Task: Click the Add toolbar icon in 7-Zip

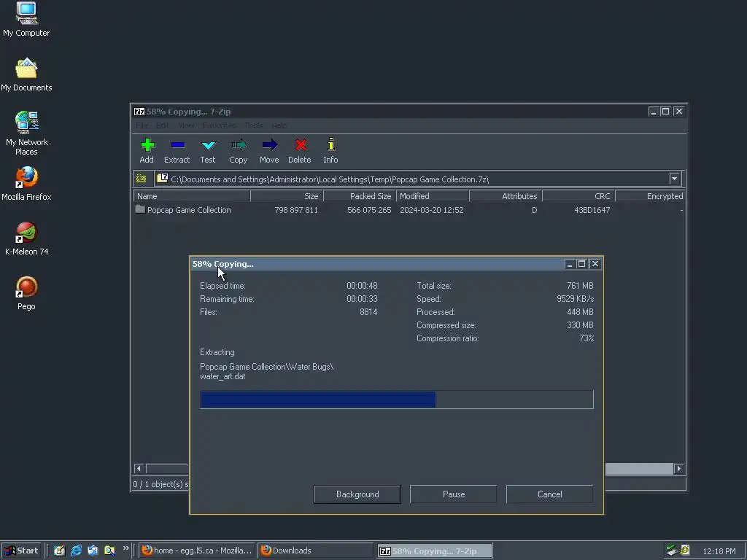Action: coord(147,150)
